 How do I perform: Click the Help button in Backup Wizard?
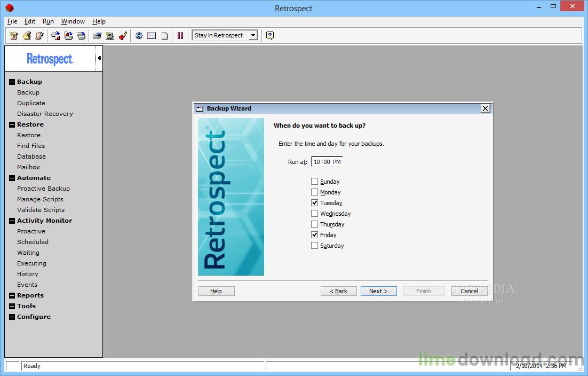217,291
